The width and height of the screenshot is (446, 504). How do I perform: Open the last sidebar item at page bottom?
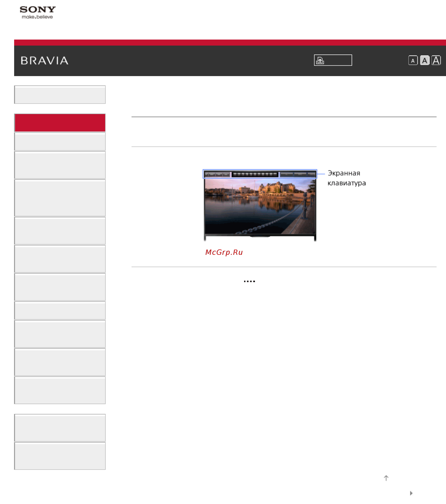(60, 456)
